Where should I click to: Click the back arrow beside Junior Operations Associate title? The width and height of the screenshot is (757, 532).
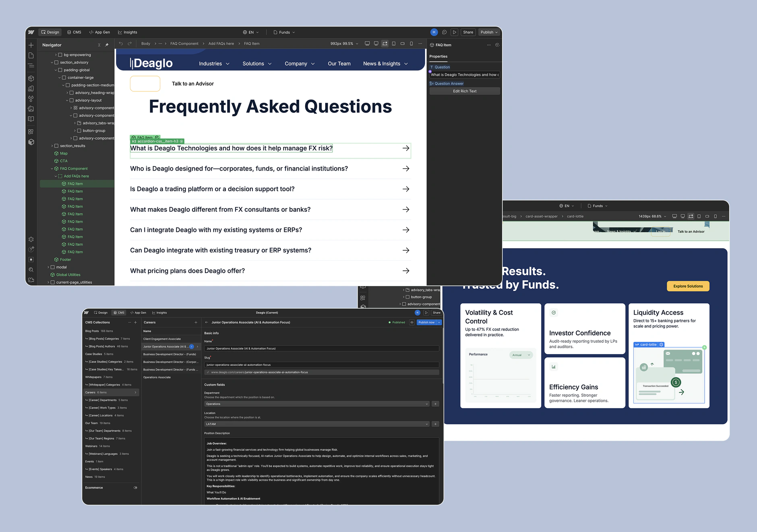(207, 322)
